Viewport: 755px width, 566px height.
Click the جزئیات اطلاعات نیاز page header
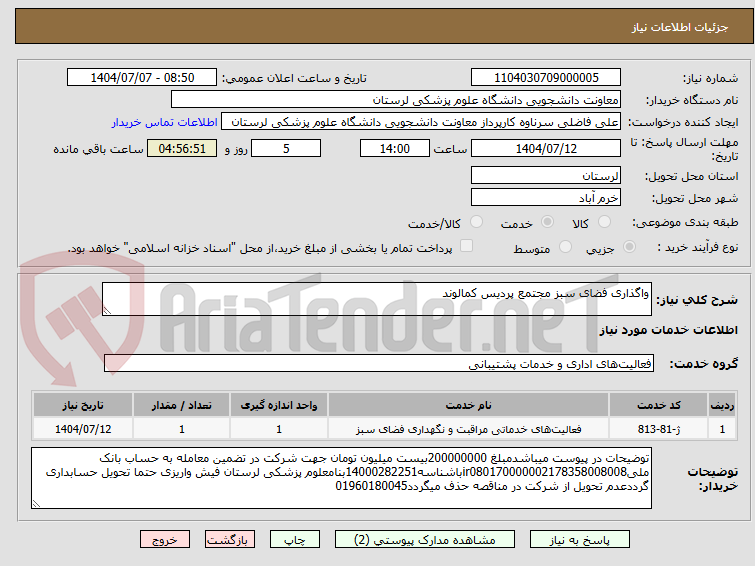tap(679, 27)
